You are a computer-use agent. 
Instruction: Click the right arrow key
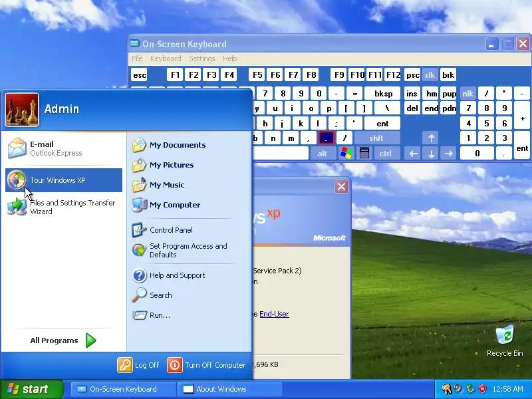click(x=449, y=154)
